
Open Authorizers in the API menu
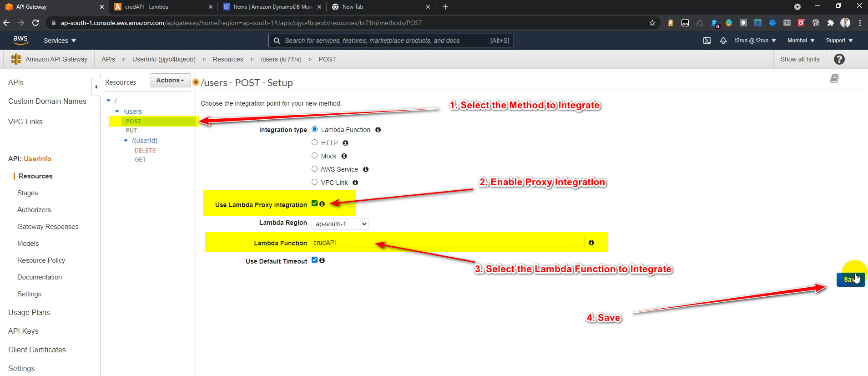34,210
